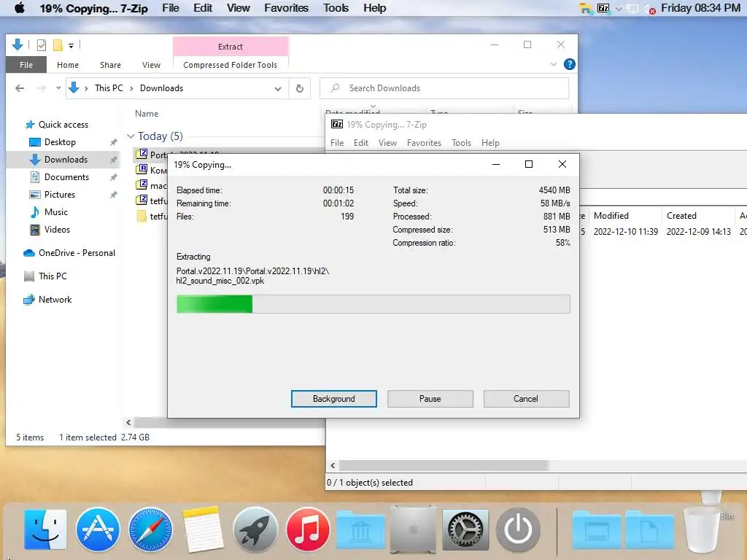
Task: Open the Favorites menu in 7-Zip window
Action: (x=424, y=143)
